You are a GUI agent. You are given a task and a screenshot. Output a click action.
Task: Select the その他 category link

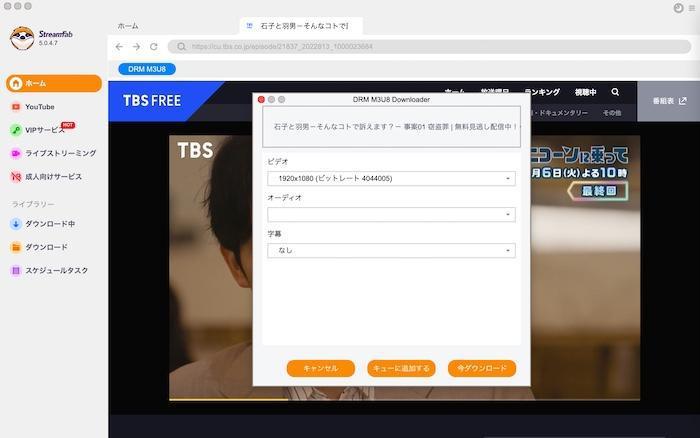(612, 113)
